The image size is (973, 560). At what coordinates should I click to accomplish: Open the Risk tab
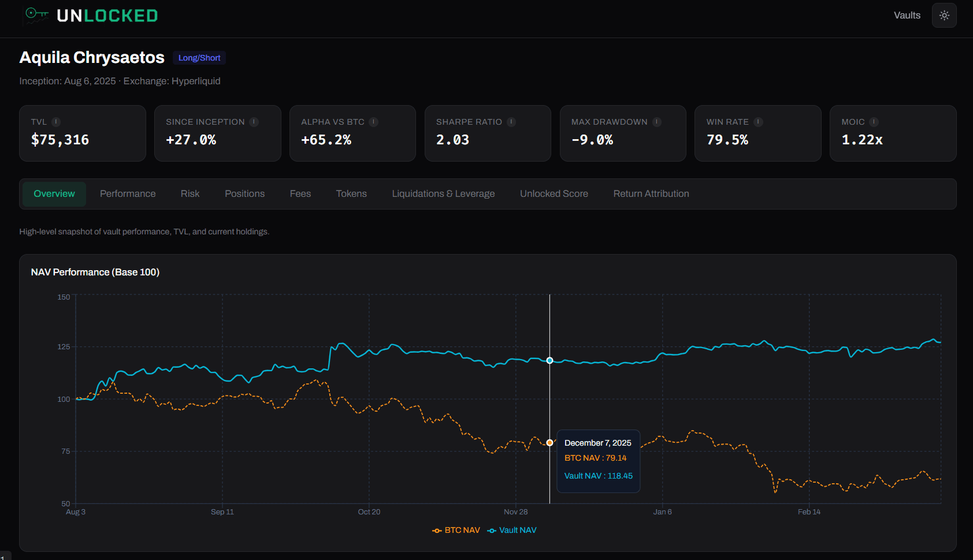[x=190, y=193]
